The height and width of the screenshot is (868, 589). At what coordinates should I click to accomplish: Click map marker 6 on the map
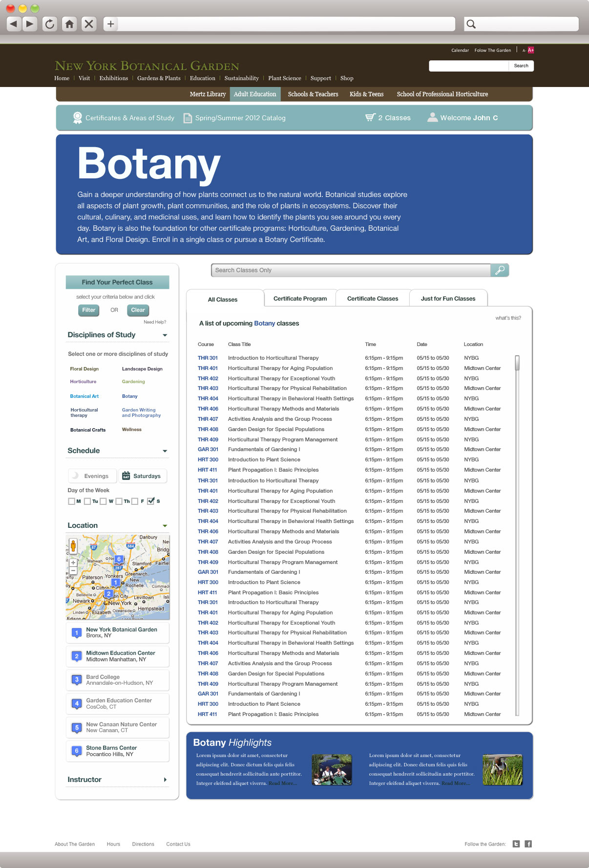119,560
